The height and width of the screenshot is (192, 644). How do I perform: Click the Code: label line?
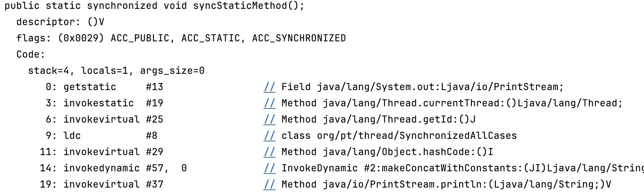(31, 55)
